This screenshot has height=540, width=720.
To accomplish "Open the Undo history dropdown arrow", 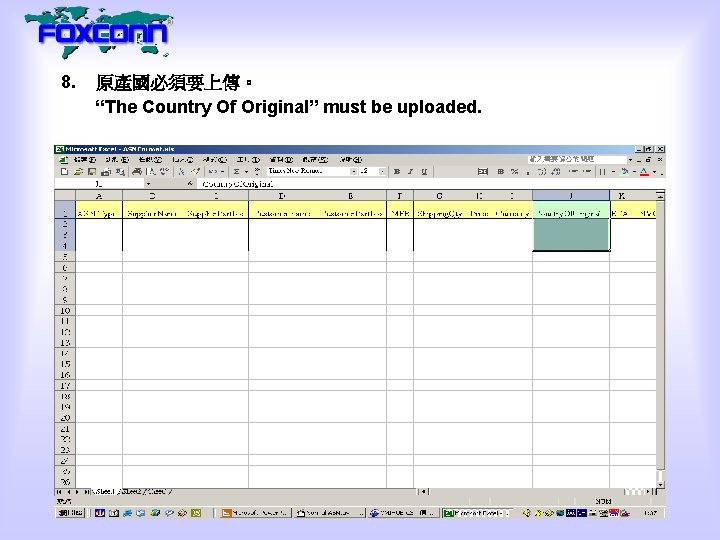I will [222, 172].
